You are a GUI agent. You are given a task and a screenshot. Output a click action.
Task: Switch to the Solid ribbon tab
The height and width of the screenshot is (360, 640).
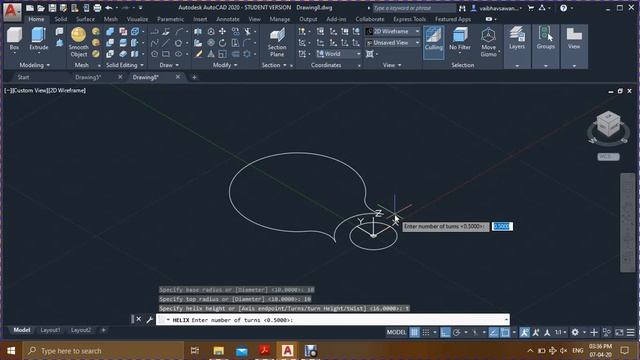pos(60,19)
